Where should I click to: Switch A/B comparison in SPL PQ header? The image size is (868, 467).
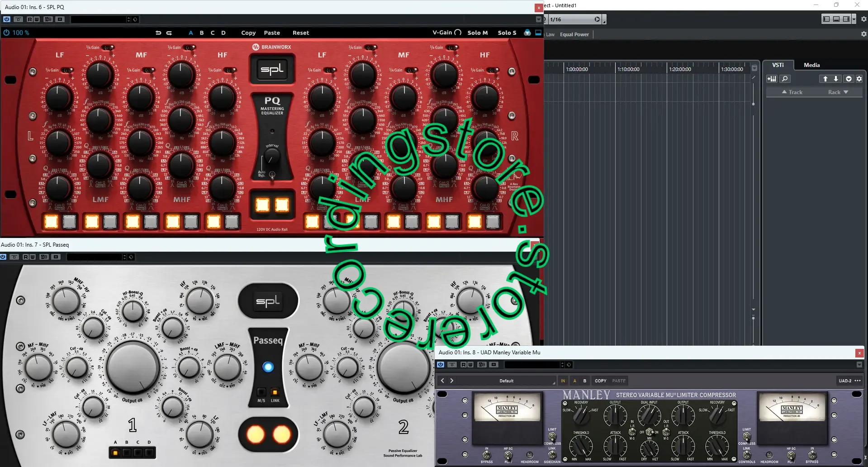[48, 19]
